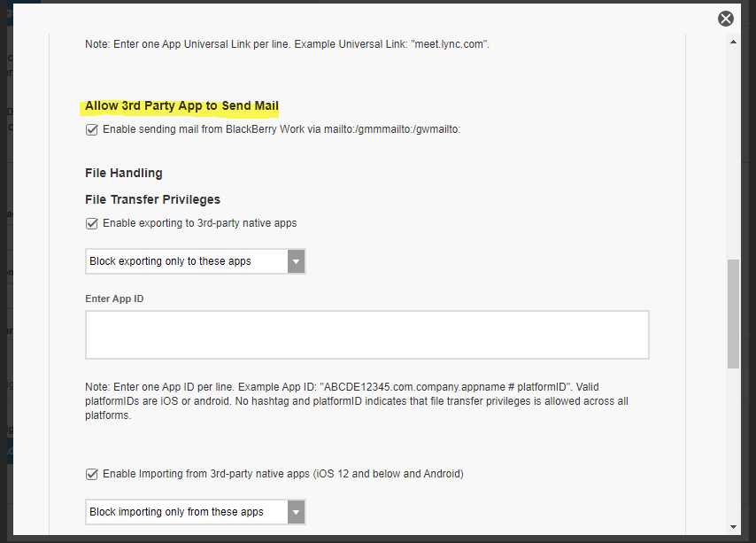Image resolution: width=756 pixels, height=543 pixels.
Task: Click inside the Enter App ID text box
Action: click(x=366, y=334)
